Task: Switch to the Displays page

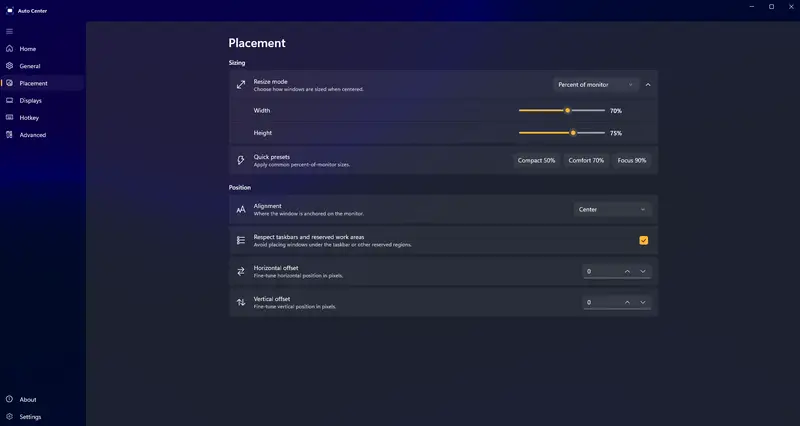Action: [43, 101]
